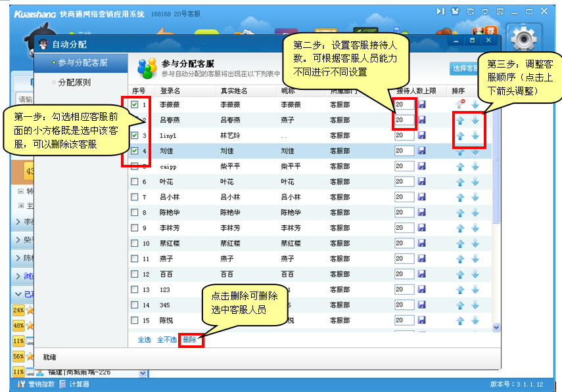Click save icon in 陈艳华 row

pos(422,213)
